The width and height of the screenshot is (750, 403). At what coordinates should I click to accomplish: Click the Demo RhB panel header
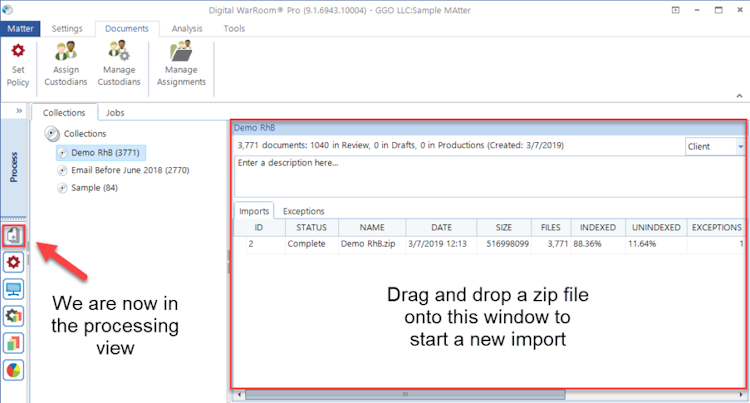(x=489, y=128)
